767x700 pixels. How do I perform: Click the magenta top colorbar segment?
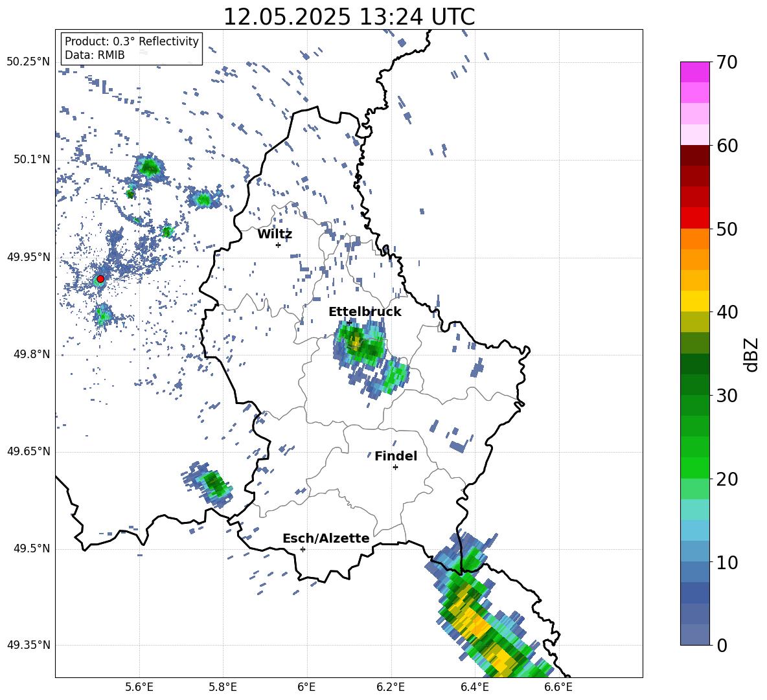(x=694, y=73)
